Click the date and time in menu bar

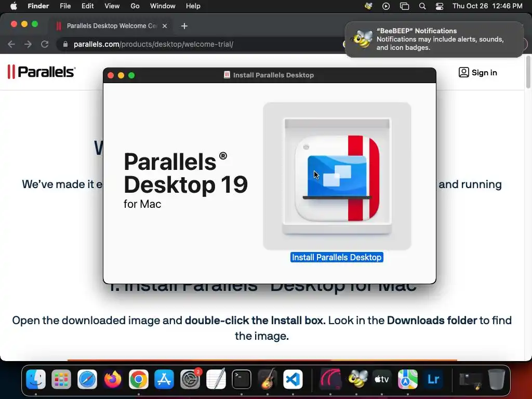(487, 6)
